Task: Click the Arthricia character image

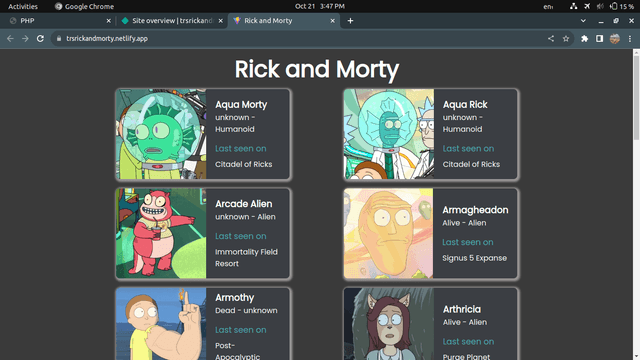Action: (x=389, y=324)
